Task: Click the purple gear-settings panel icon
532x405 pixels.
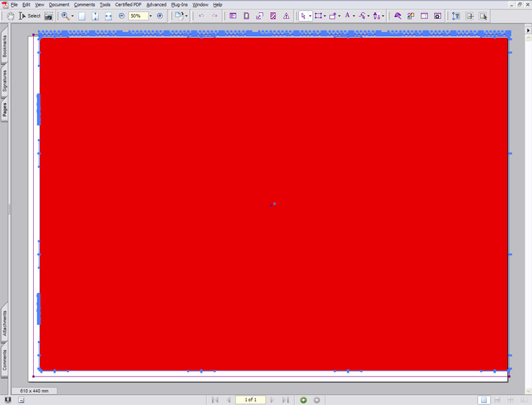Action: pos(437,16)
